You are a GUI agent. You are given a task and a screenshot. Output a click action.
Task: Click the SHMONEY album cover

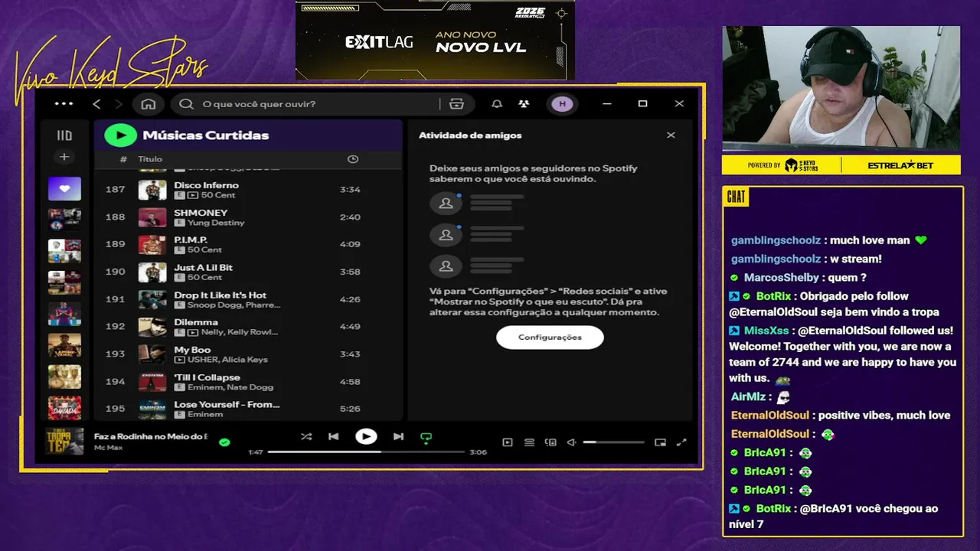(152, 217)
